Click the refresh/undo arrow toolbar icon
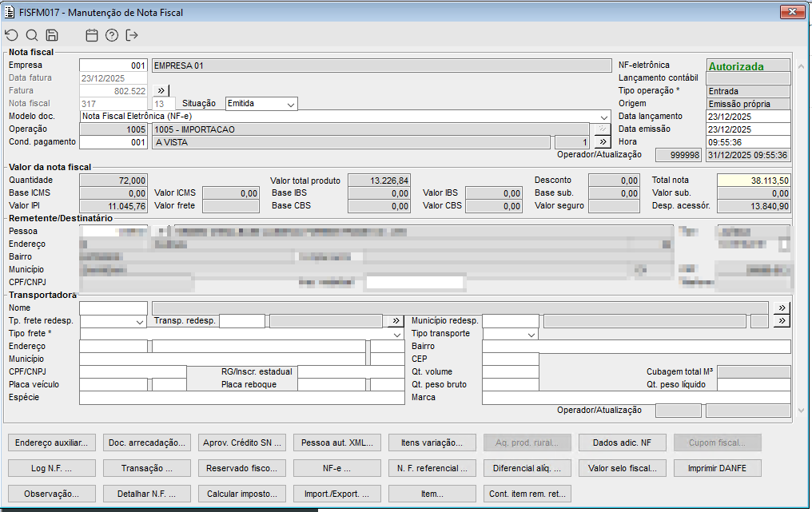This screenshot has height=512, width=812. (x=11, y=35)
